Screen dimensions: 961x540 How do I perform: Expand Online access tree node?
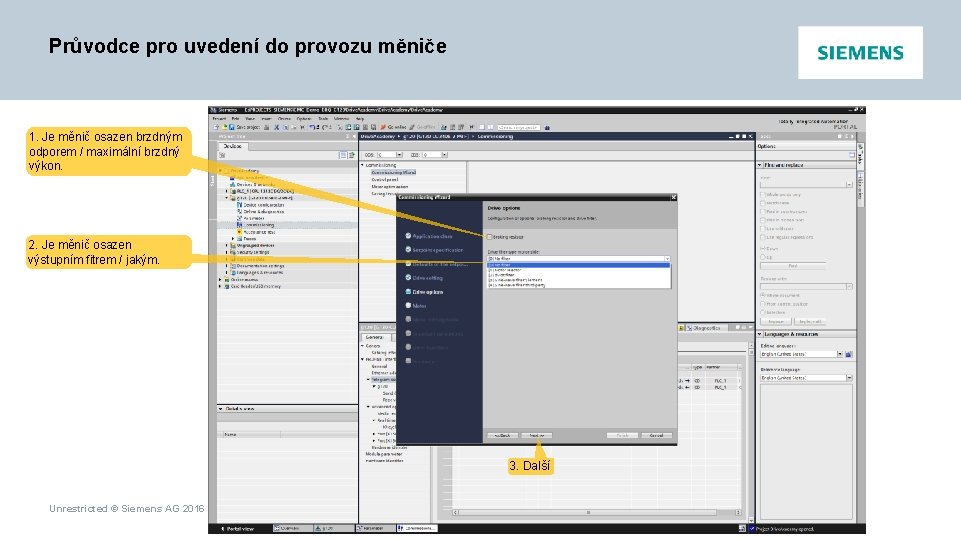(221, 280)
